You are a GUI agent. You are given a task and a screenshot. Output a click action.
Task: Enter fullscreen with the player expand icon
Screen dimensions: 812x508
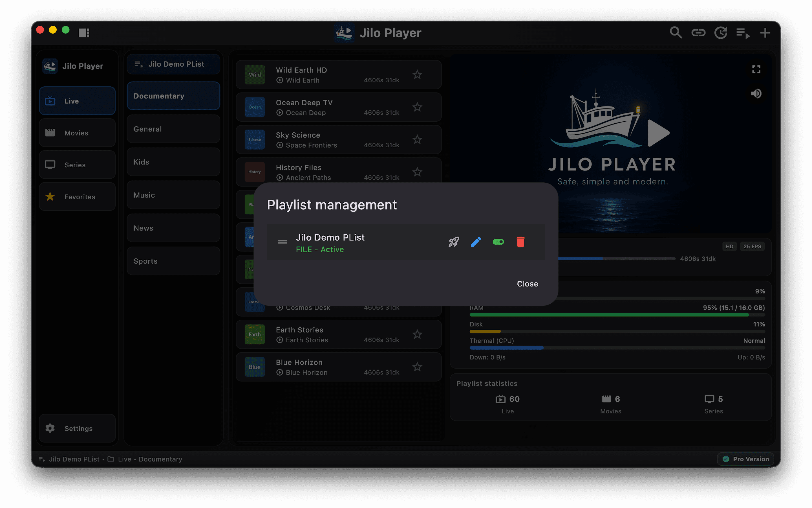click(x=756, y=69)
